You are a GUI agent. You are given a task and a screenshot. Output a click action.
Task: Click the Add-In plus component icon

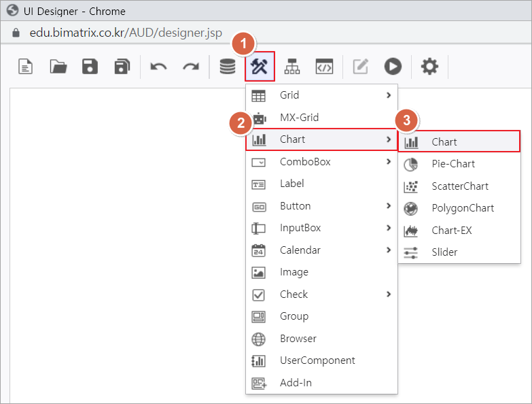tap(260, 384)
